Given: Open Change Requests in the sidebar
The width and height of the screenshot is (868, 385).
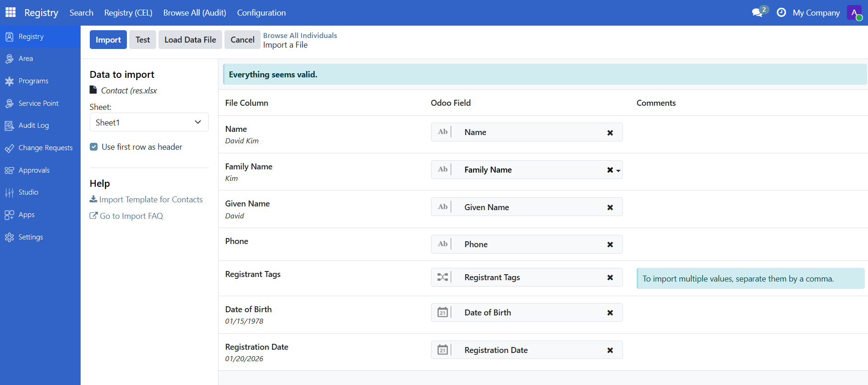Looking at the screenshot, I should coord(45,148).
